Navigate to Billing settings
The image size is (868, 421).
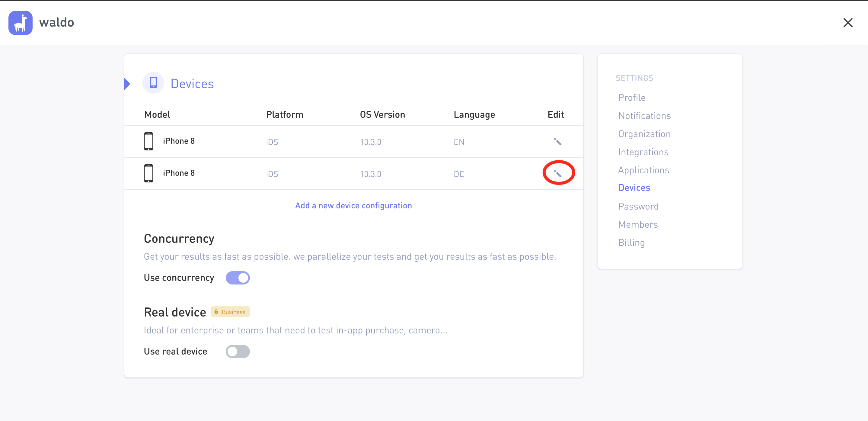point(631,243)
